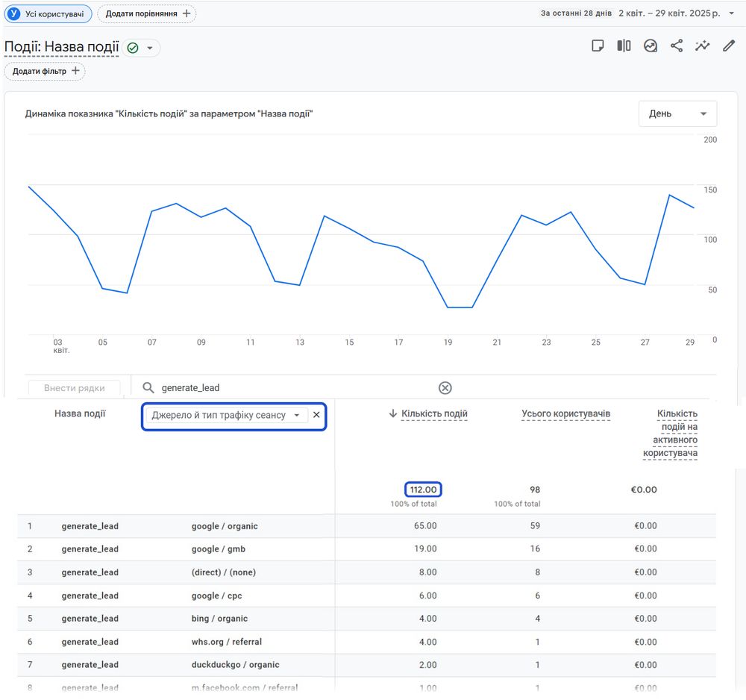This screenshot has width=746, height=700.
Task: Open the edit comparisons columns icon
Action: click(624, 46)
